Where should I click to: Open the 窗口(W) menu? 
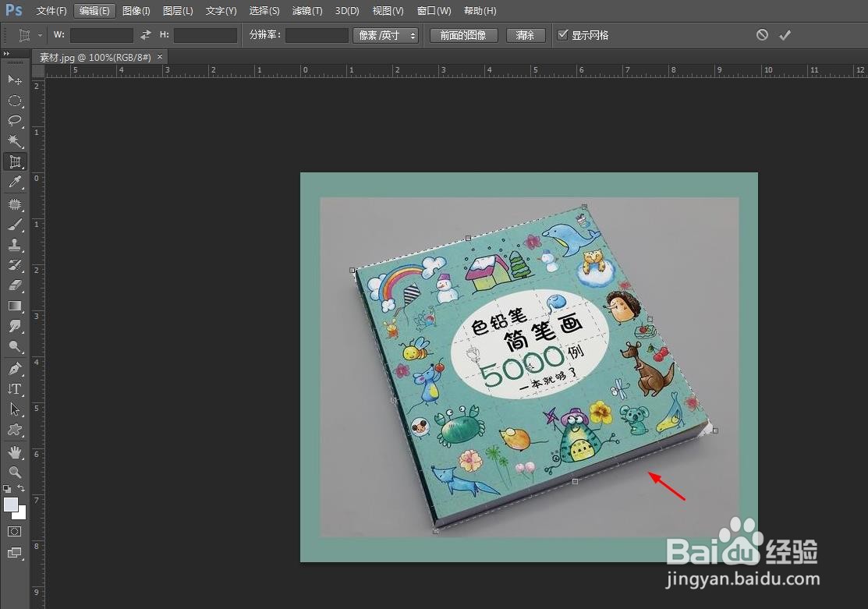pyautogui.click(x=434, y=10)
